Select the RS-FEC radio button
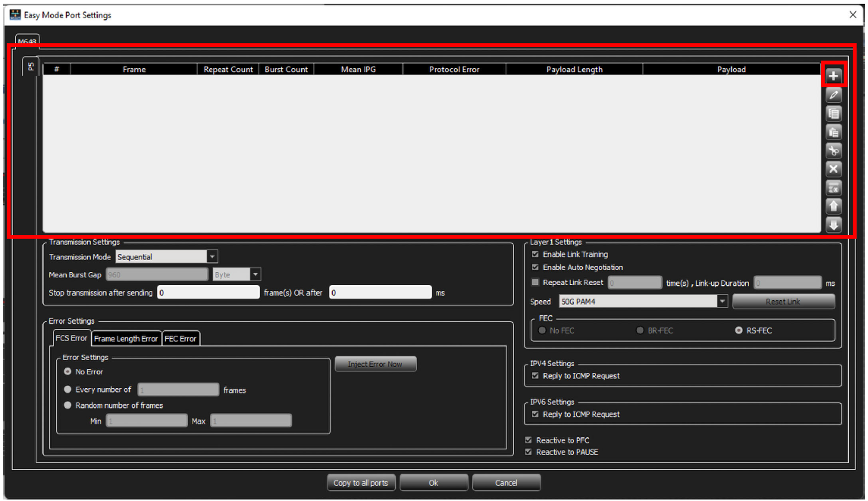 [738, 330]
